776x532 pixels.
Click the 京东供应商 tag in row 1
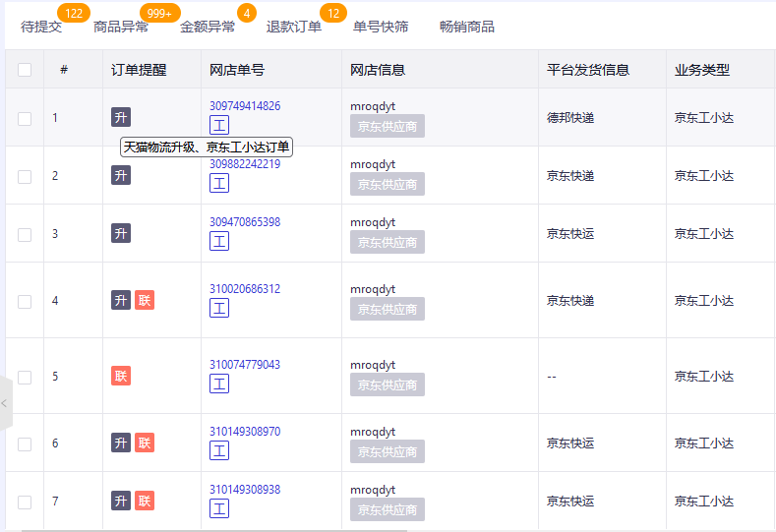[388, 126]
